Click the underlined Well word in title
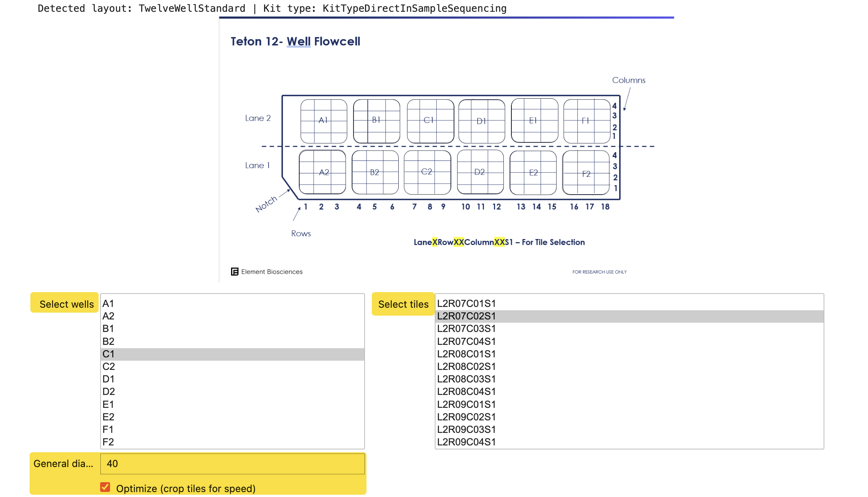868x497 pixels. tap(299, 41)
